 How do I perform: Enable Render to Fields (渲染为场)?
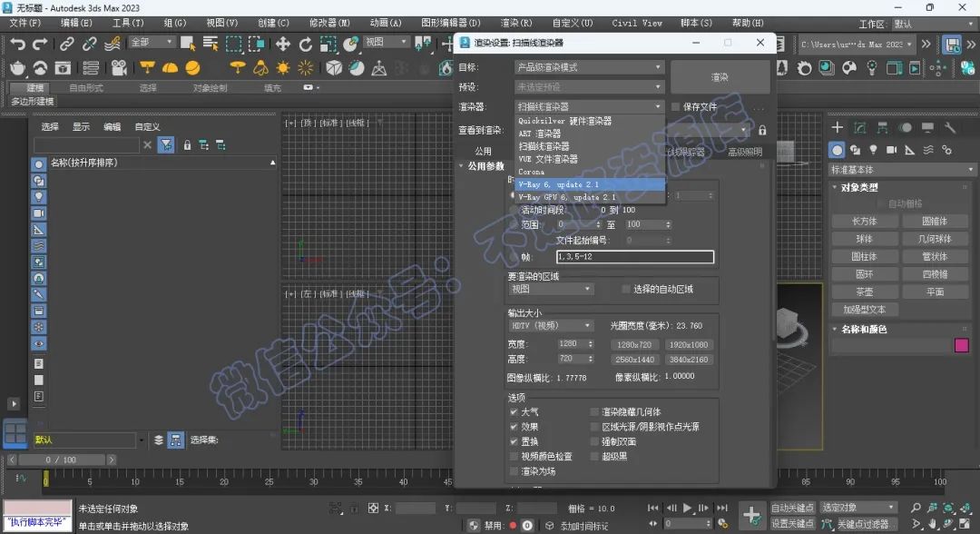pyautogui.click(x=514, y=471)
